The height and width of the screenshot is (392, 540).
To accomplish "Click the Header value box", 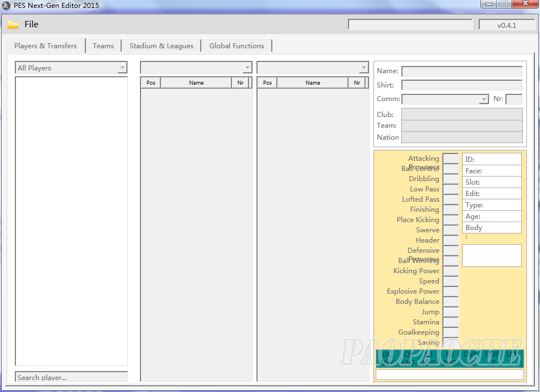I will point(450,240).
